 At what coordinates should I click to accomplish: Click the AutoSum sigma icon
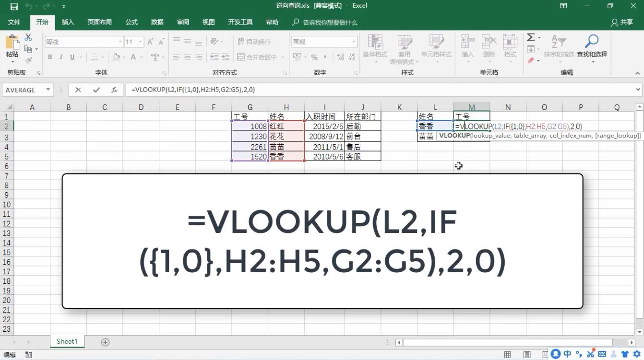pyautogui.click(x=531, y=37)
